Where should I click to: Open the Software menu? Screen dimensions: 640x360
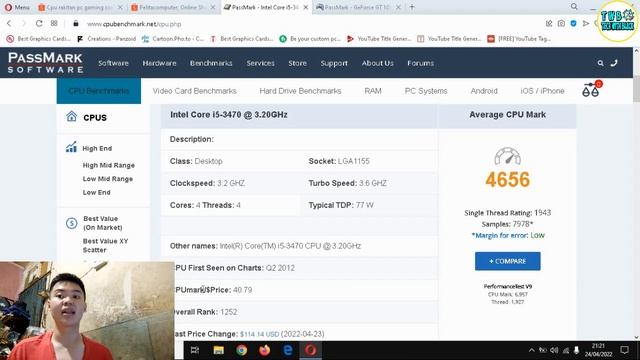[x=113, y=63]
